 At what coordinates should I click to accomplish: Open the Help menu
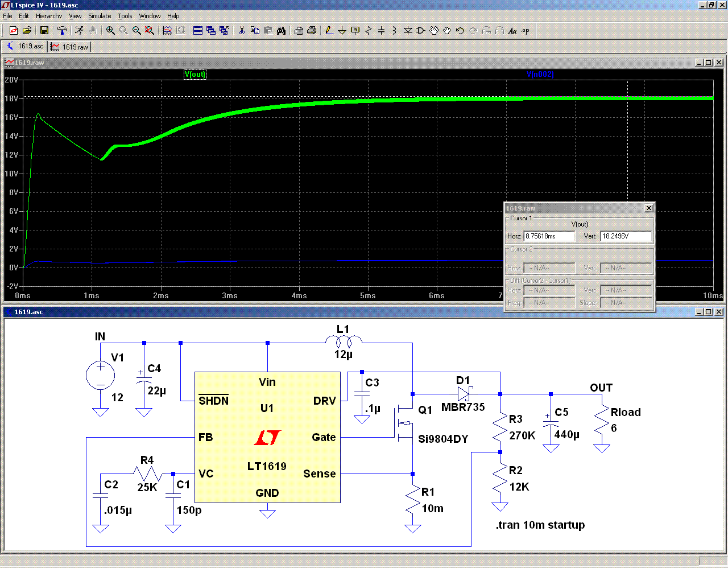coord(173,16)
